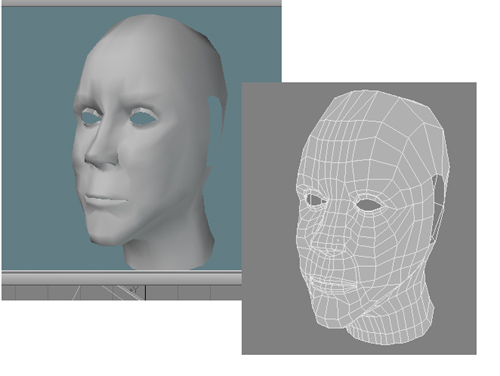Click the top skull polygons of wireframe head
Image resolution: width=500 pixels, height=376 pixels.
point(377,110)
